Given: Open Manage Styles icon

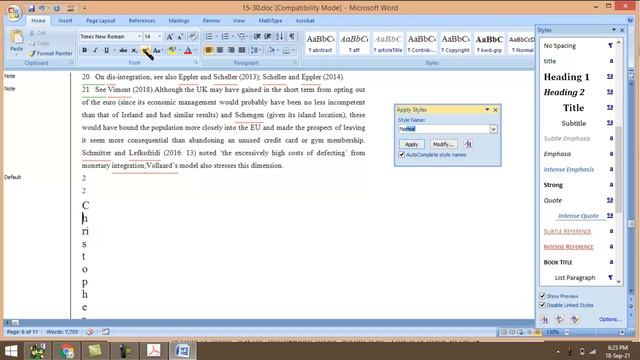Looking at the screenshot, I should [x=574, y=320].
